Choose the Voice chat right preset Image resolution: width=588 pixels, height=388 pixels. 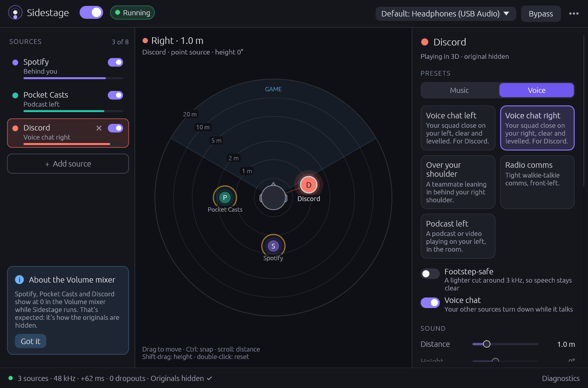click(x=537, y=128)
